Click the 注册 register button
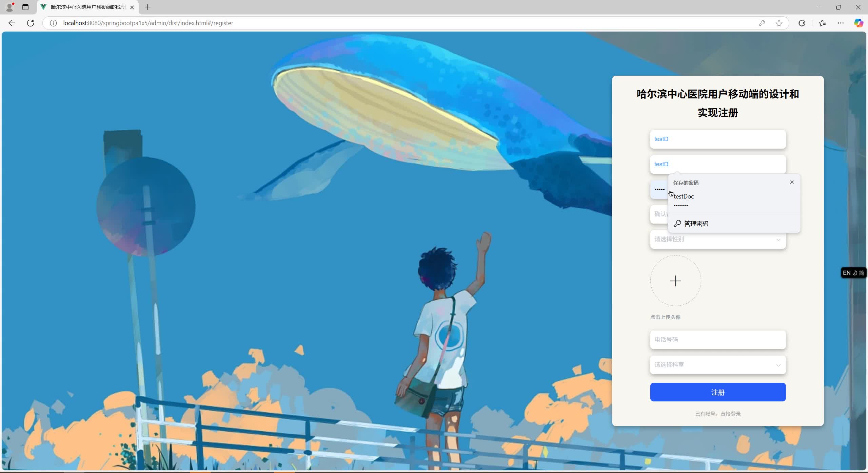The height and width of the screenshot is (473, 868). [717, 392]
